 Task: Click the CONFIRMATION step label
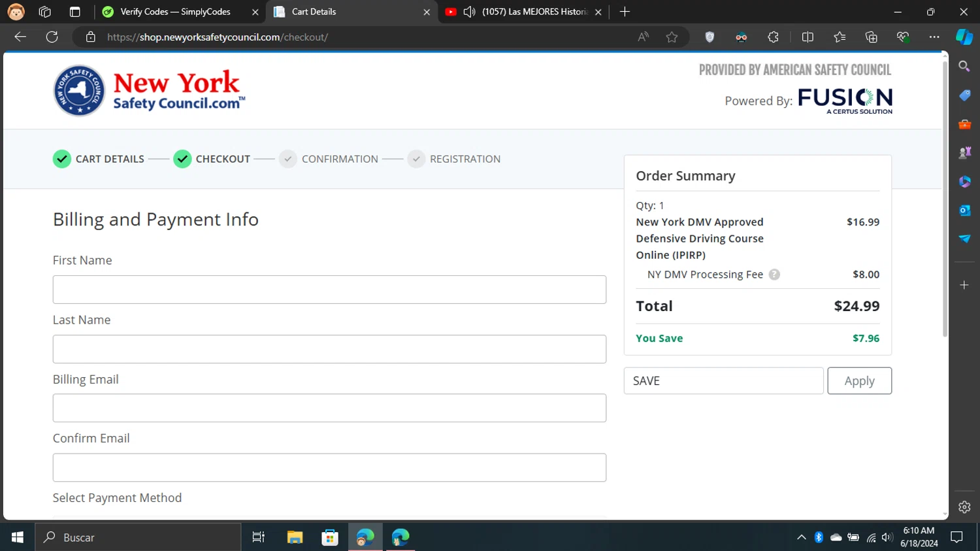coord(340,159)
